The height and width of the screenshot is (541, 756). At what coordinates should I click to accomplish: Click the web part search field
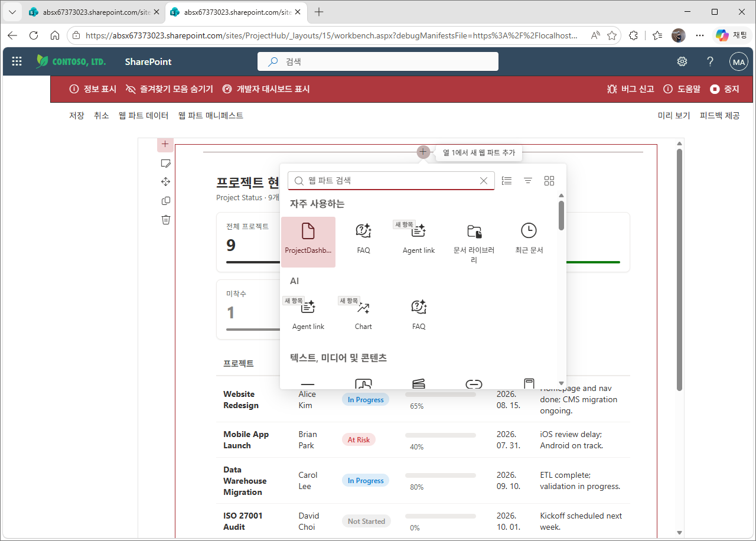point(391,181)
